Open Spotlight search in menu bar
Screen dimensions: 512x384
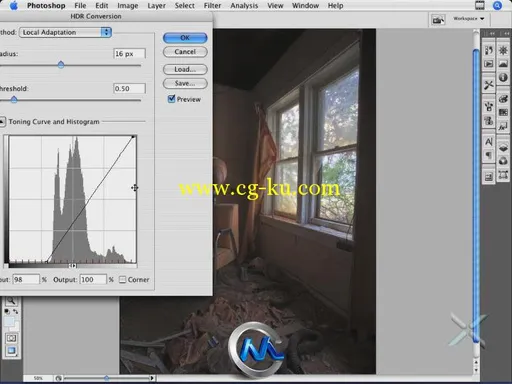tap(497, 5)
